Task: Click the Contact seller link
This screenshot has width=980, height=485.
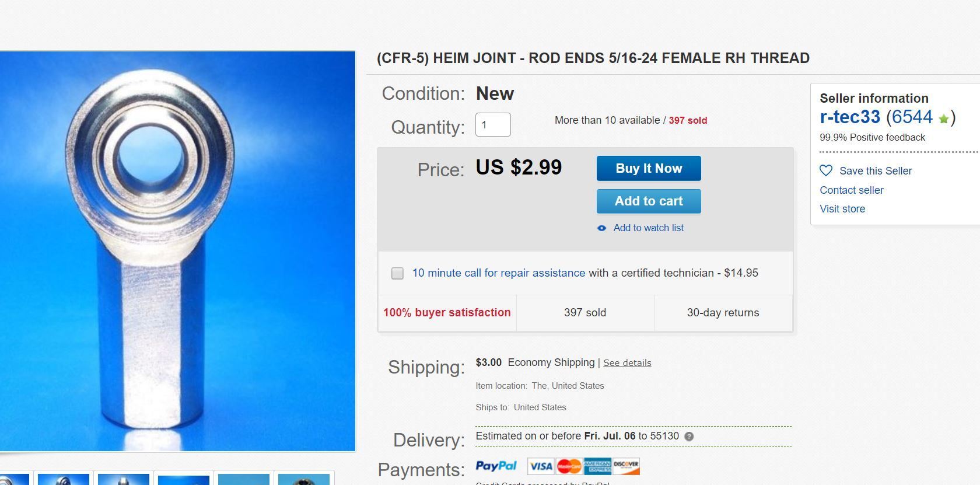Action: coord(851,190)
